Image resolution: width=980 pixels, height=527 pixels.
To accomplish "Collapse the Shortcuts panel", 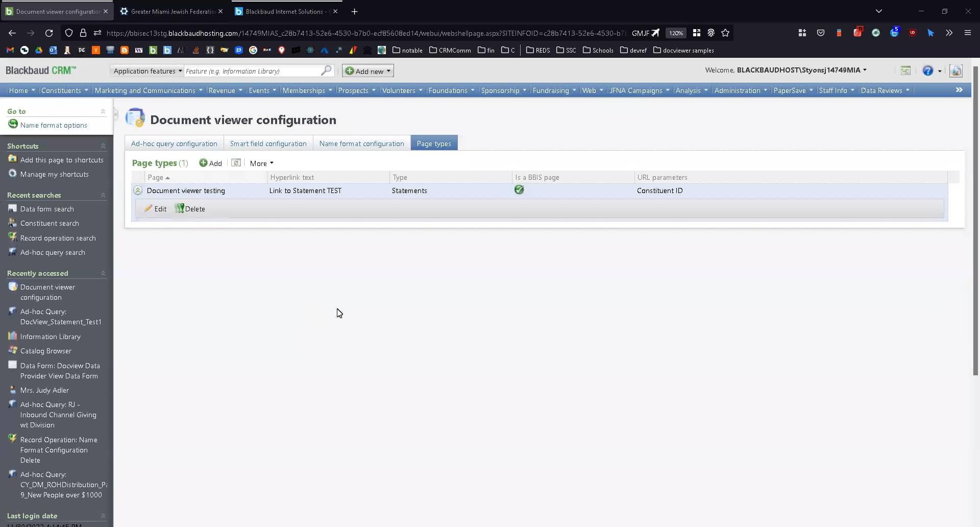I will coord(103,146).
